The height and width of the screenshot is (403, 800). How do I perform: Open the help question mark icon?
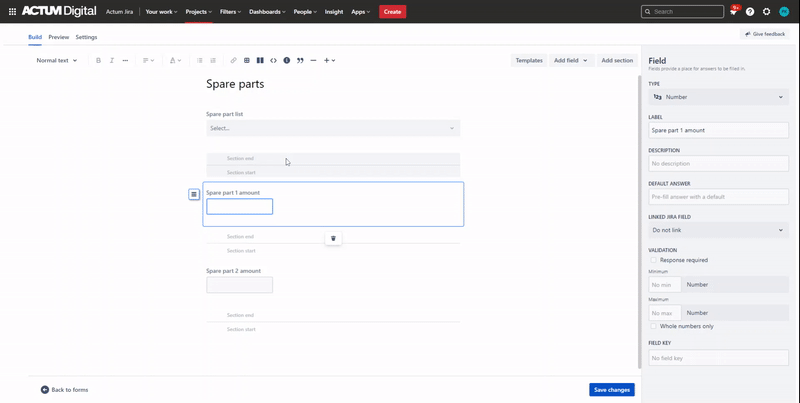coord(750,12)
